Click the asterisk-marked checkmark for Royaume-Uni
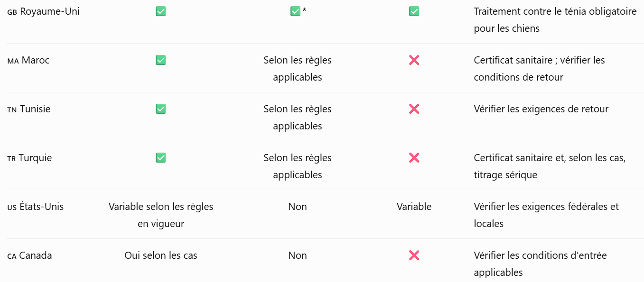This screenshot has width=644, height=282. click(x=296, y=11)
